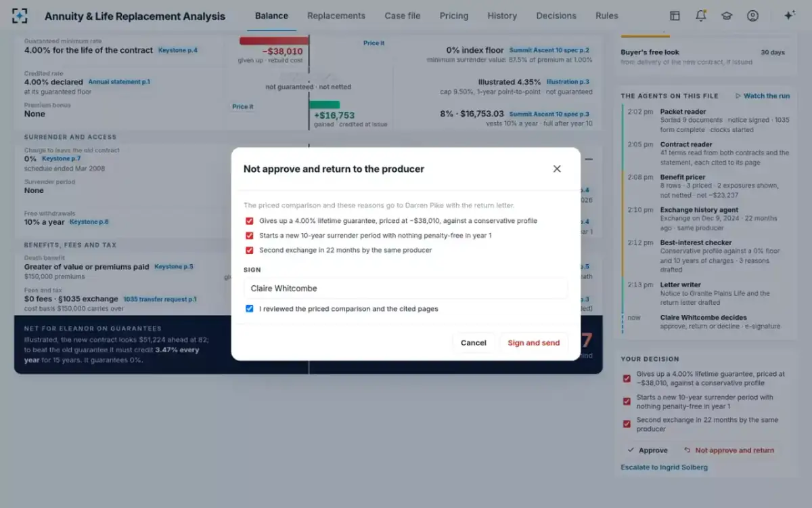Go to the Case file tab
Viewport: 812px width, 508px height.
click(403, 16)
